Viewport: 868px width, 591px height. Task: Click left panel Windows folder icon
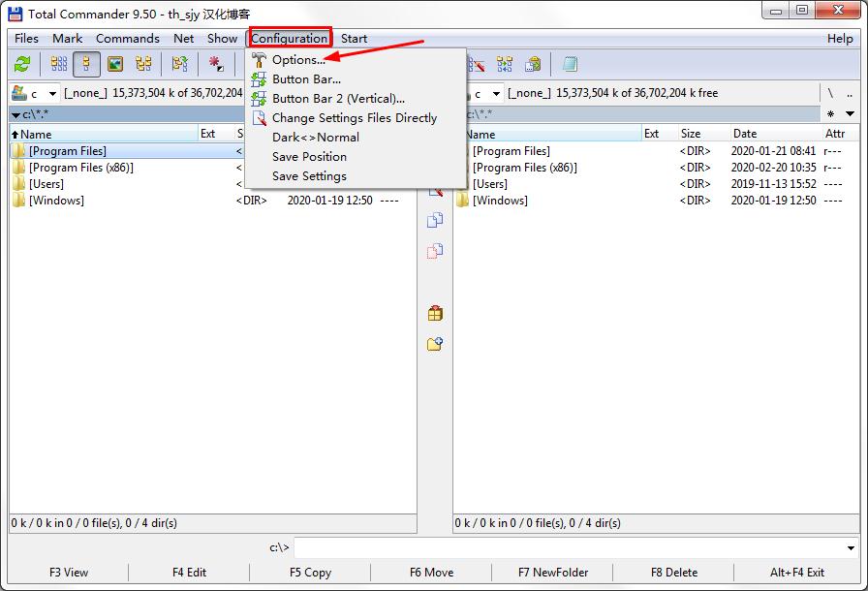(x=19, y=201)
